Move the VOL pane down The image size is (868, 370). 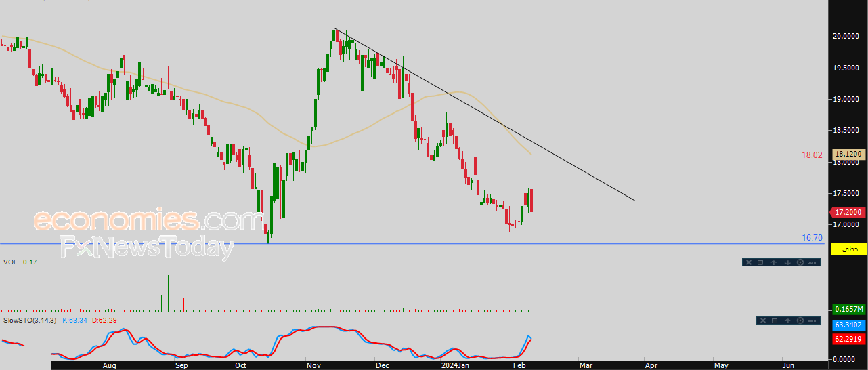click(x=787, y=262)
